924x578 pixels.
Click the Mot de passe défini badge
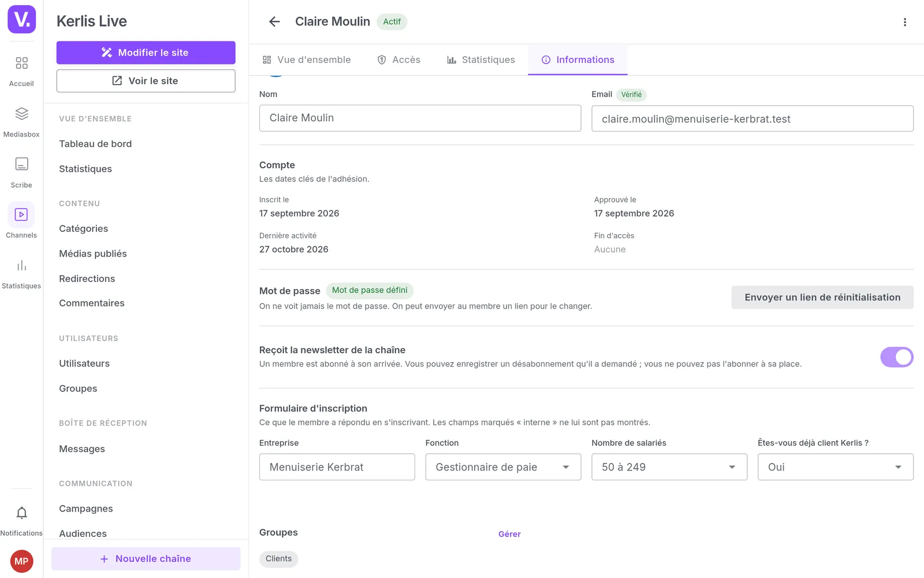[370, 290]
